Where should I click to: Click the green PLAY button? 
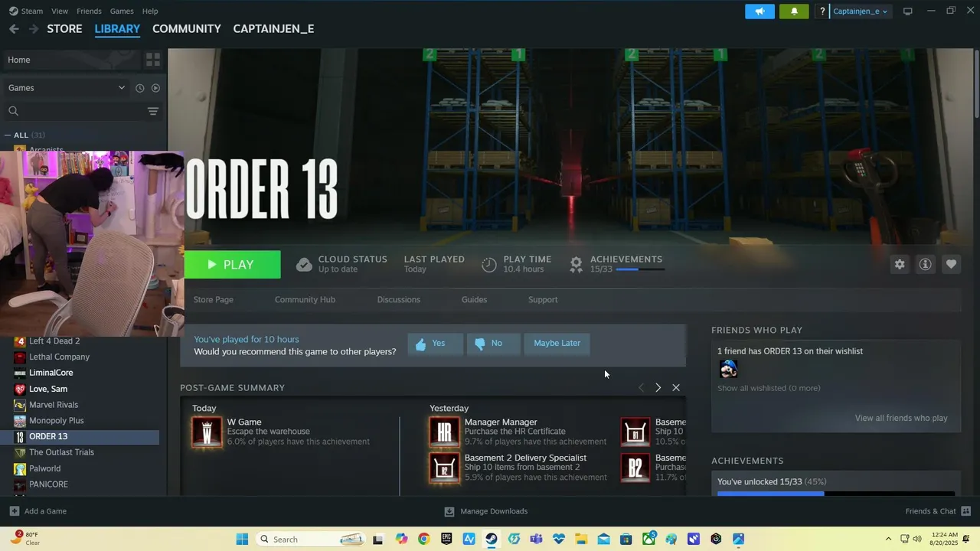(232, 265)
